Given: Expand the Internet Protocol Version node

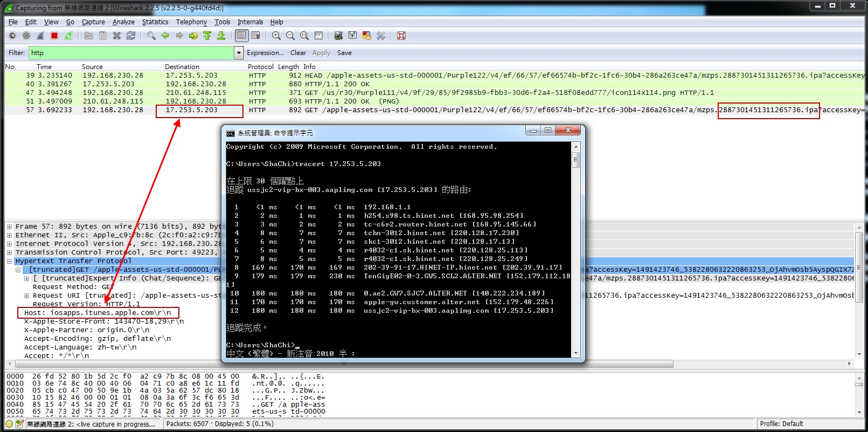Looking at the screenshot, I should 10,244.
